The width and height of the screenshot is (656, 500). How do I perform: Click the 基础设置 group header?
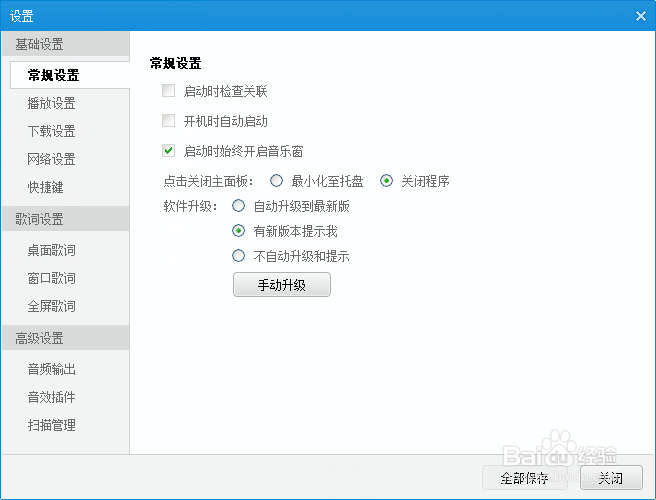click(66, 44)
